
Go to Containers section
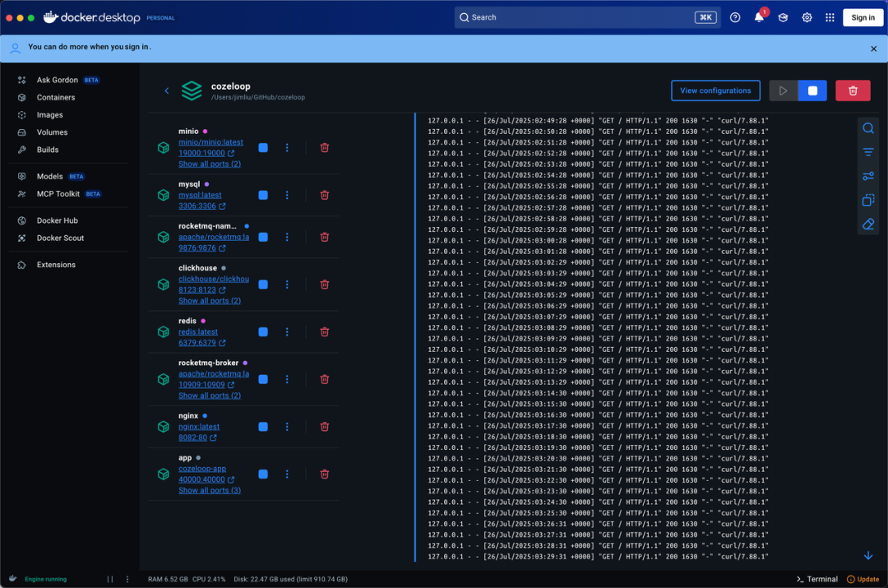(x=56, y=97)
